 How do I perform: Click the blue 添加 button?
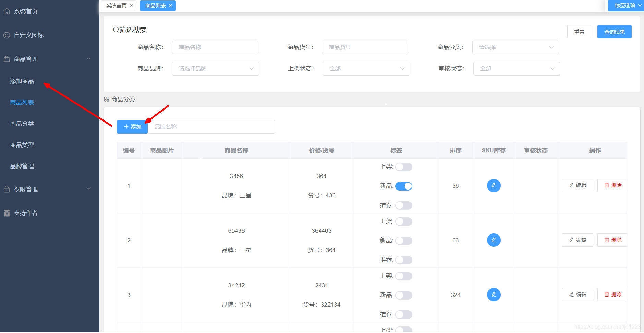132,127
